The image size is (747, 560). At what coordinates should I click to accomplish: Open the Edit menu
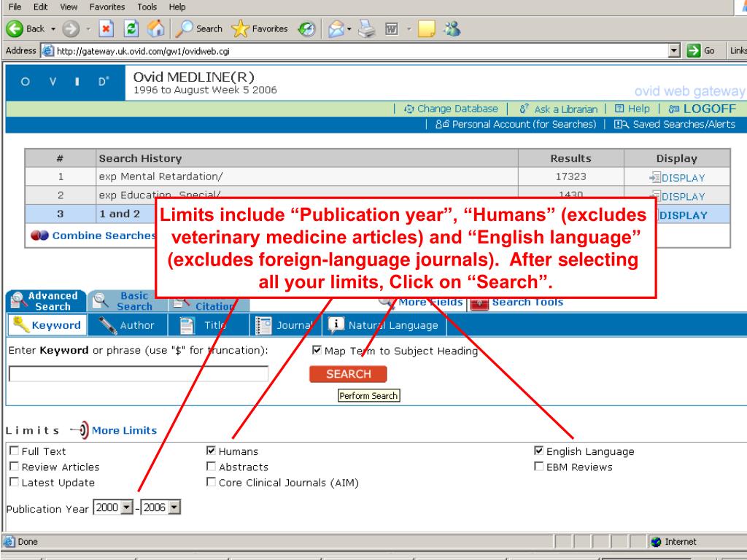coord(41,7)
